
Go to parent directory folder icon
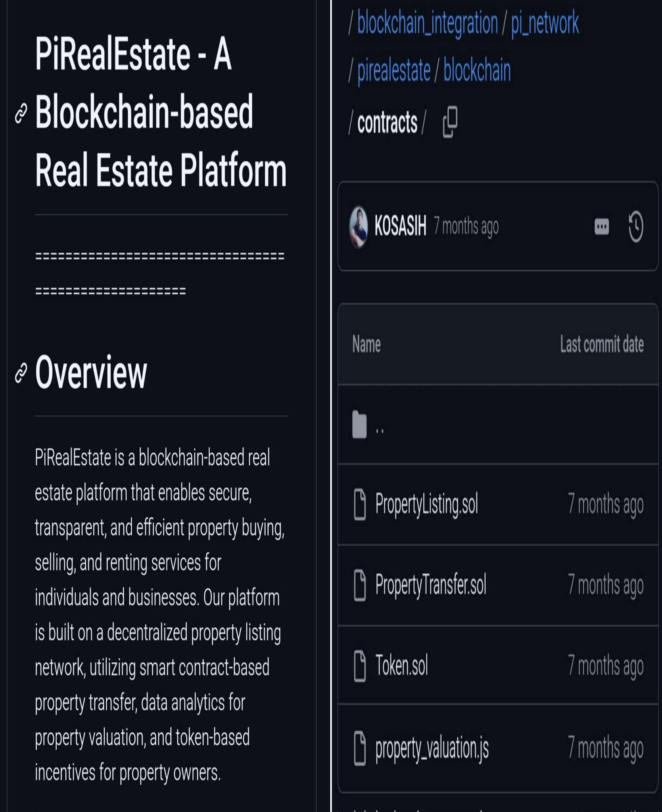pos(359,425)
